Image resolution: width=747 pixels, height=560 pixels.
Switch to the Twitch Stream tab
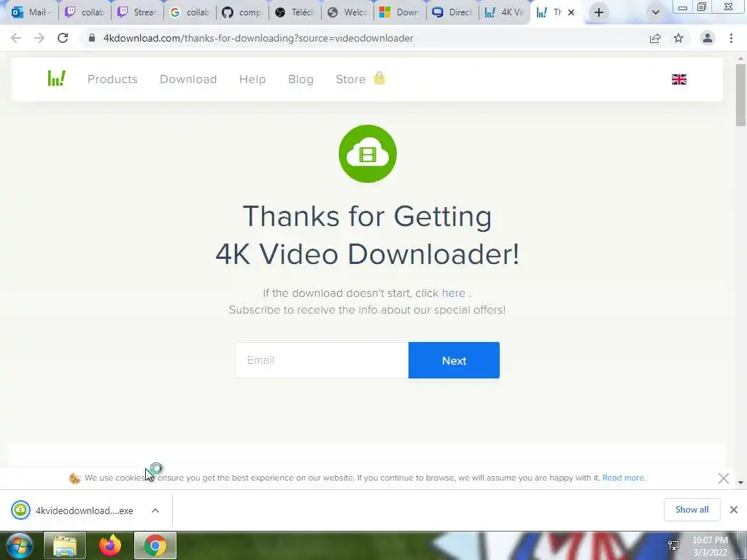(x=137, y=12)
